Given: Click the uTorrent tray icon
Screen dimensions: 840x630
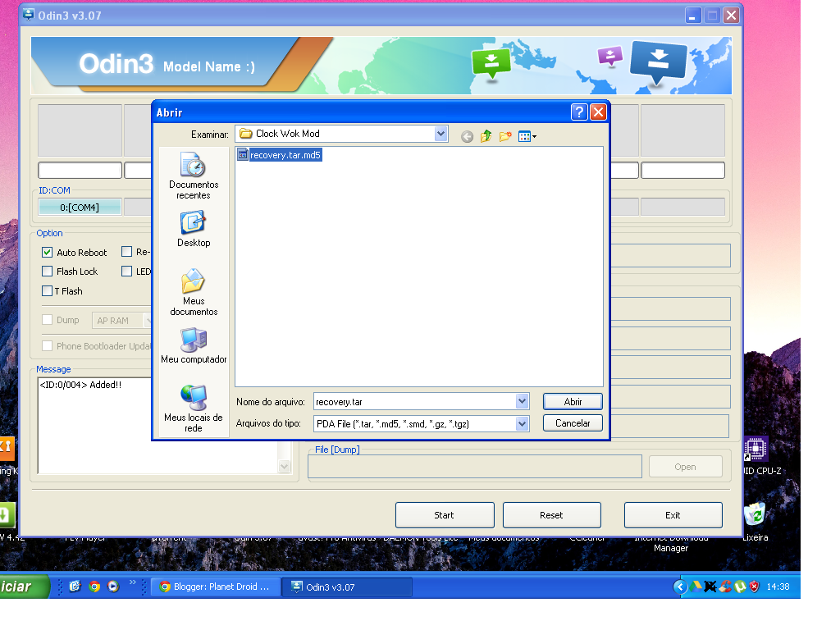Looking at the screenshot, I should pyautogui.click(x=741, y=587).
